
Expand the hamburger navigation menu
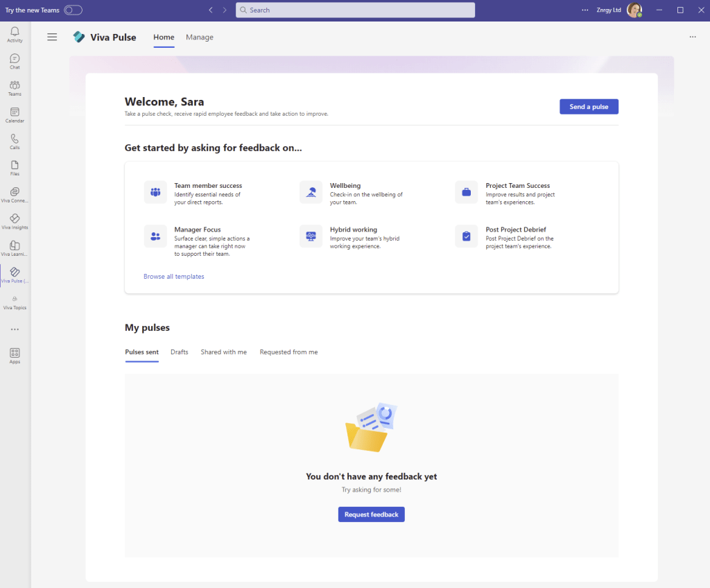coord(52,37)
